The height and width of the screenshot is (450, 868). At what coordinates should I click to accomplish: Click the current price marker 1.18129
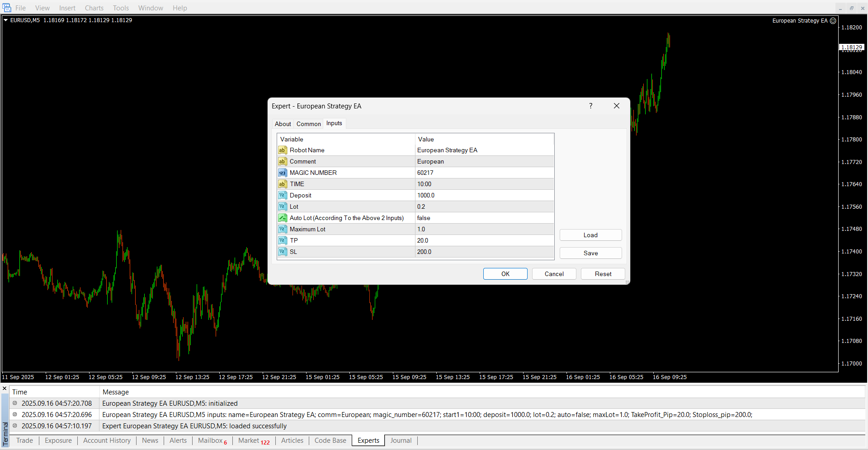851,47
